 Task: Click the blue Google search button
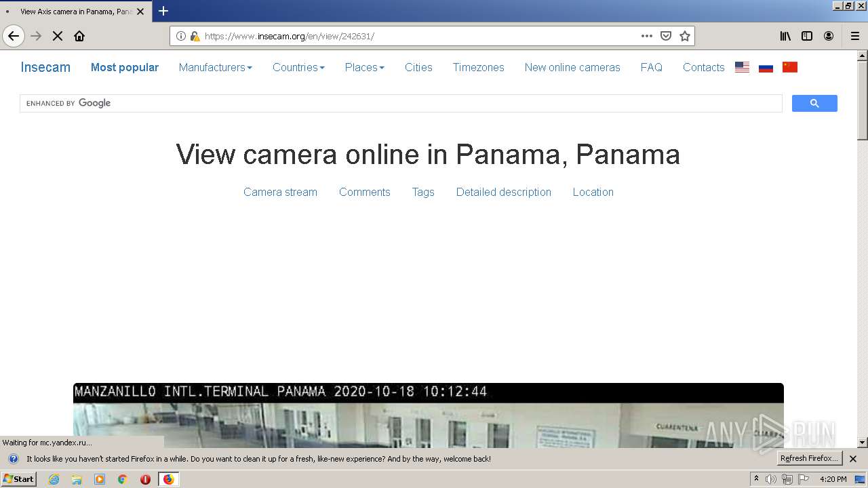pyautogui.click(x=814, y=103)
